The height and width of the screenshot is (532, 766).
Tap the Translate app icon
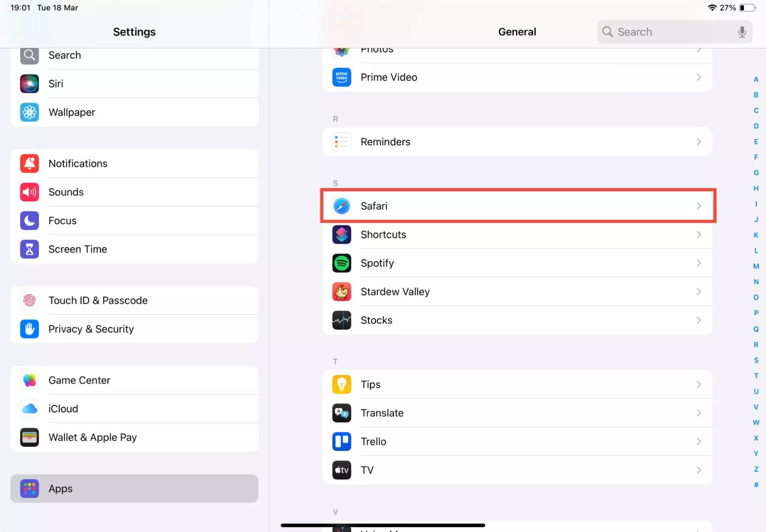pyautogui.click(x=341, y=413)
